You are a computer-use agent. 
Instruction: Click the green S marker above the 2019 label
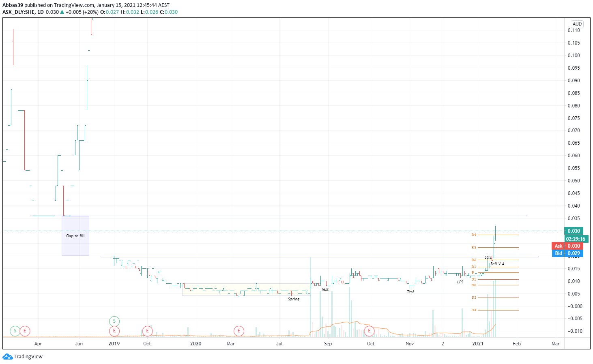pyautogui.click(x=114, y=321)
